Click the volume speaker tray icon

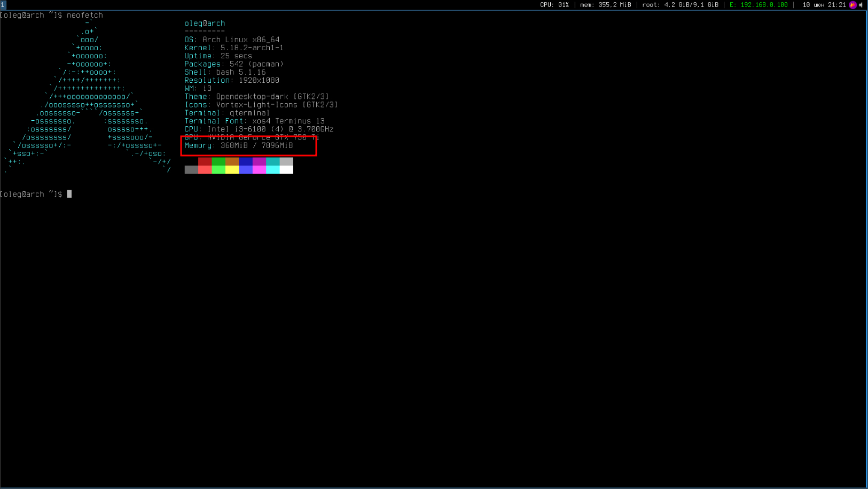click(x=861, y=5)
